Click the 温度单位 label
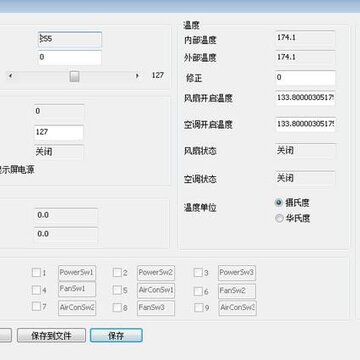 click(x=200, y=208)
